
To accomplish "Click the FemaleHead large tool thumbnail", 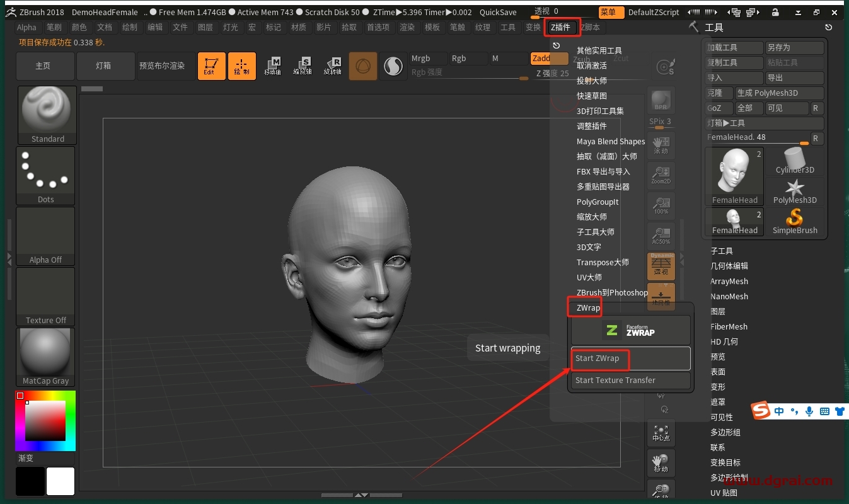I will (x=735, y=176).
